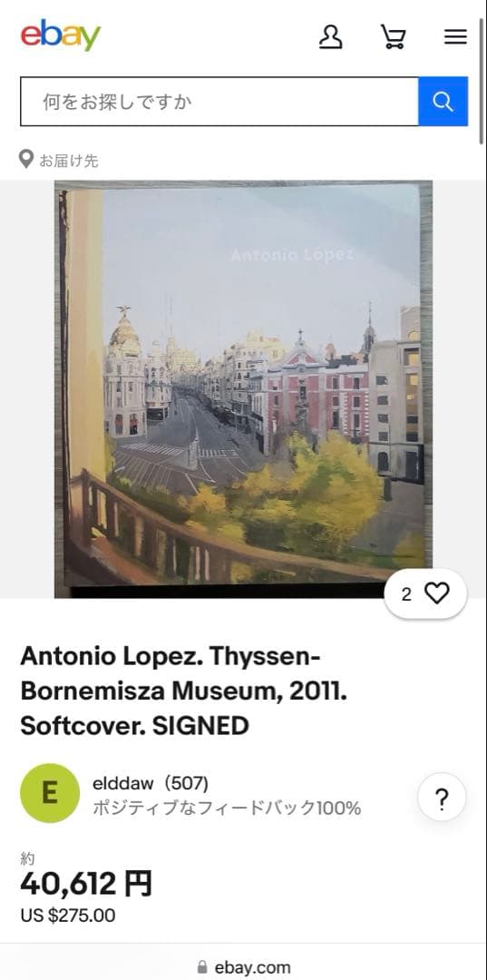Click the ebay.com address bar
This screenshot has height=980, width=487.
[x=243, y=967]
